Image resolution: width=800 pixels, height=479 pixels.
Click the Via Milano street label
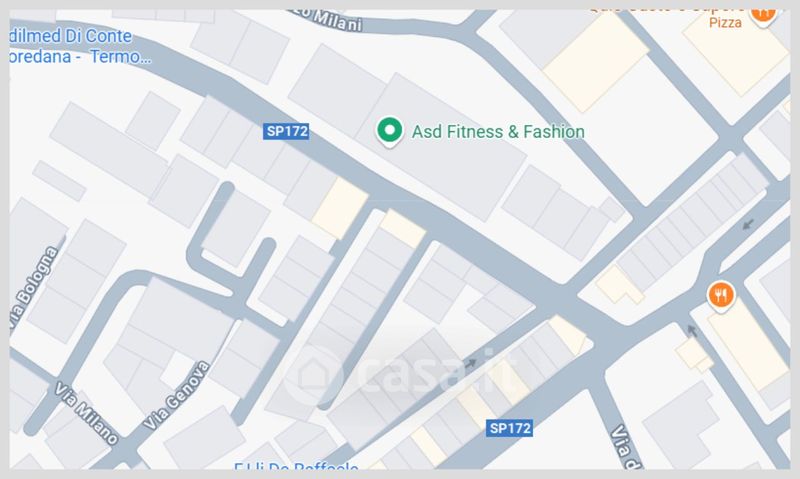86,413
